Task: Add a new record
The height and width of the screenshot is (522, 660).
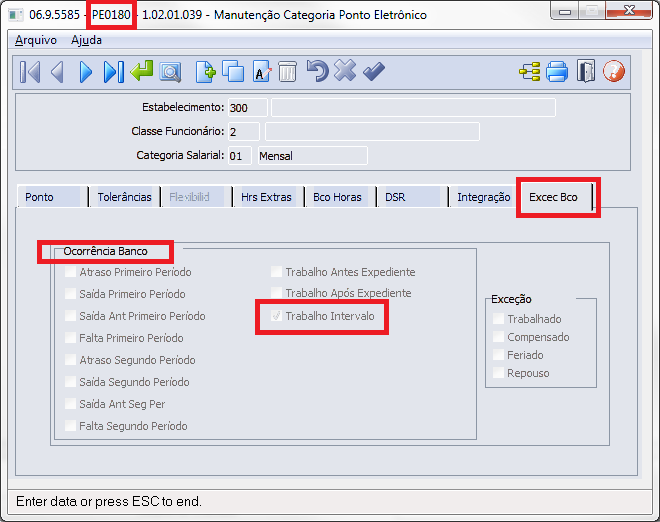Action: (x=205, y=72)
